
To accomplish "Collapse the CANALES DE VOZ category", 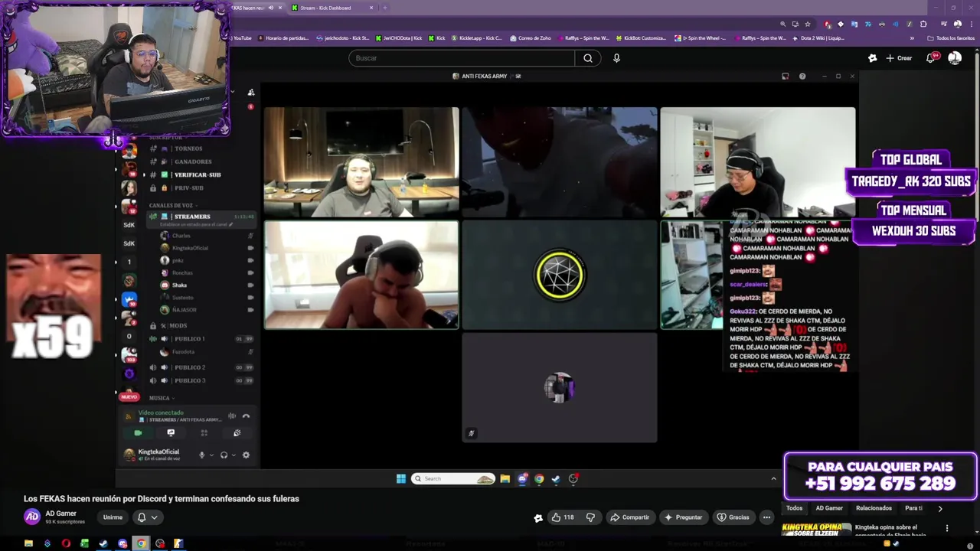I will tap(173, 205).
